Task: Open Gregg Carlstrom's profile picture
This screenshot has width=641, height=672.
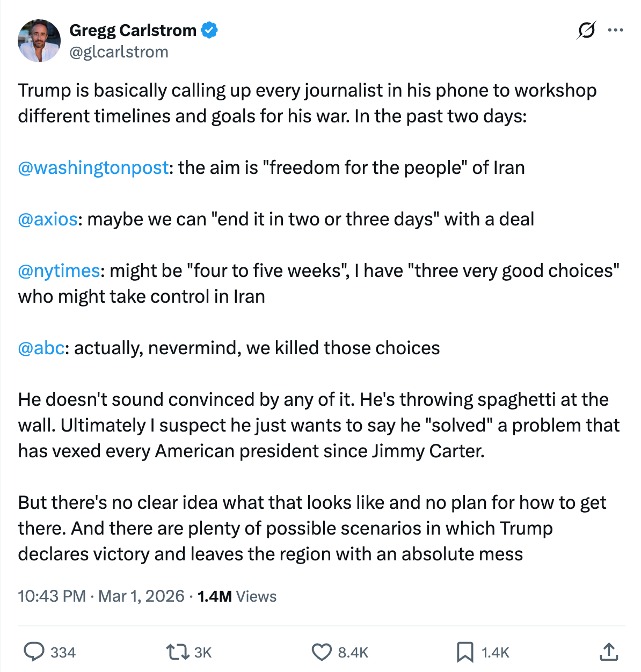Action: (39, 41)
